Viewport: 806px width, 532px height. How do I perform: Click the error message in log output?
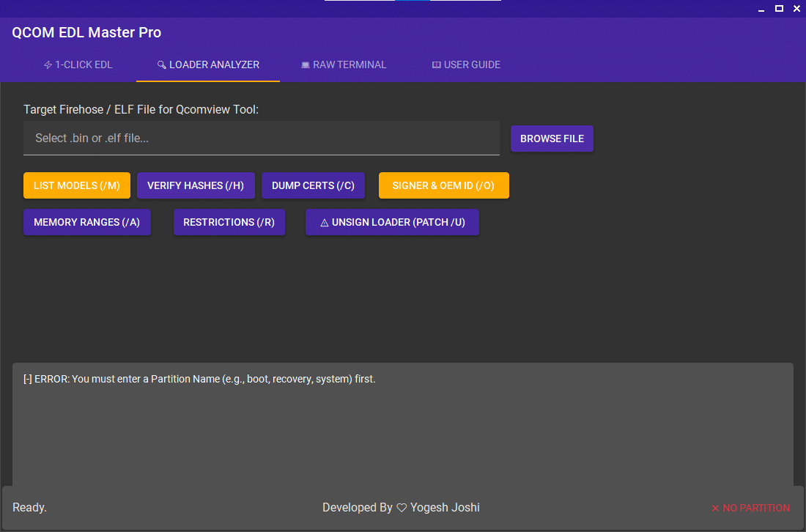[x=199, y=379]
